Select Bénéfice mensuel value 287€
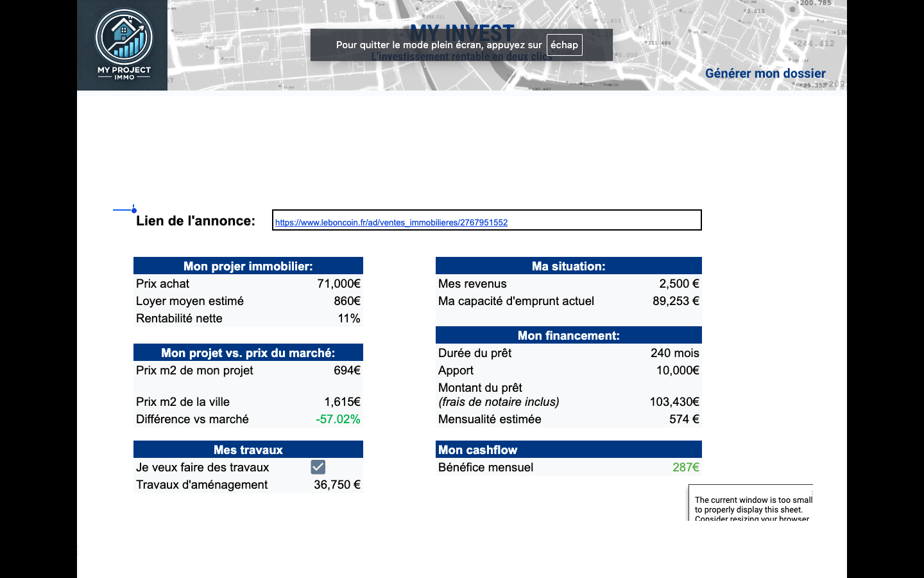Image resolution: width=924 pixels, height=578 pixels. click(686, 467)
